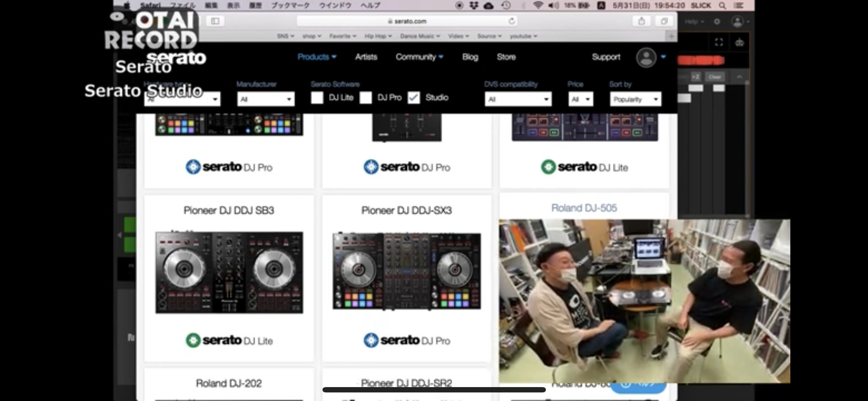Open the Safari sidebar toggle icon
Viewport: 868px width, 401px height.
tap(215, 21)
